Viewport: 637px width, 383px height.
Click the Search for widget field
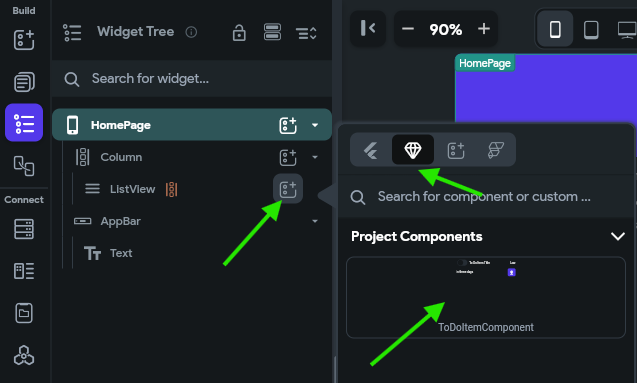pos(192,79)
